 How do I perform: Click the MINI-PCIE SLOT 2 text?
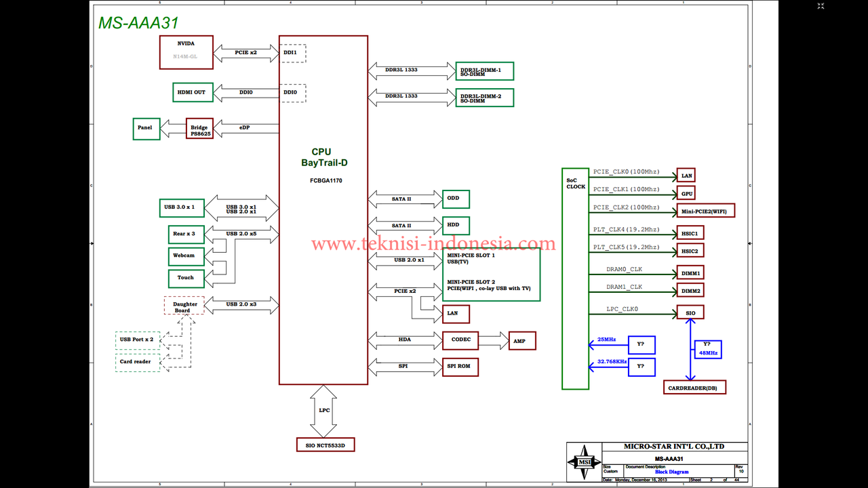(x=471, y=282)
